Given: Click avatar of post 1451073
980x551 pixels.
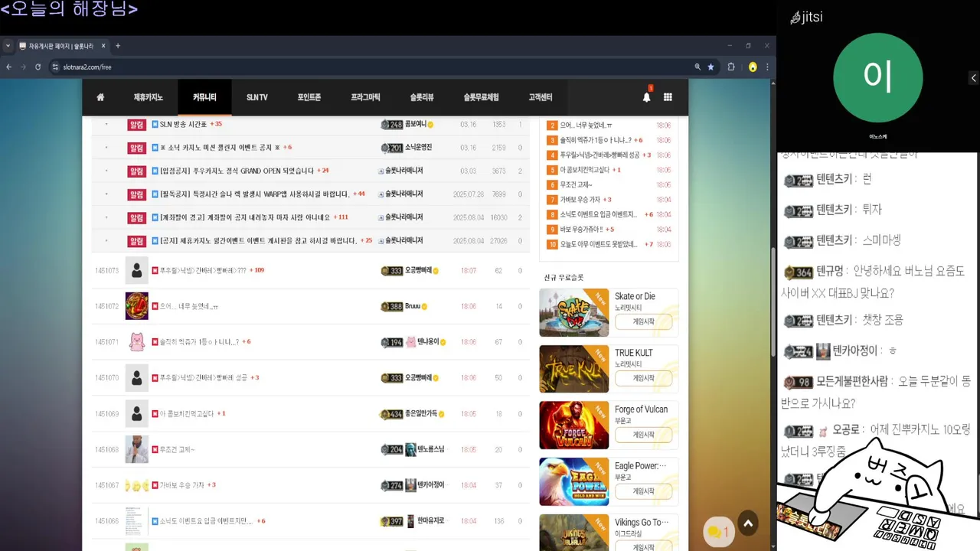Looking at the screenshot, I should click(136, 270).
